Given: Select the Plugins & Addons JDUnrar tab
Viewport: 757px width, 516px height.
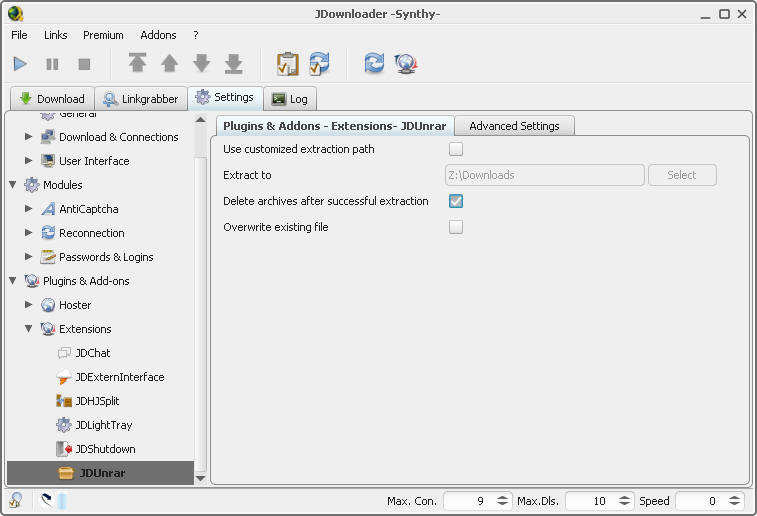Looking at the screenshot, I should [x=335, y=126].
